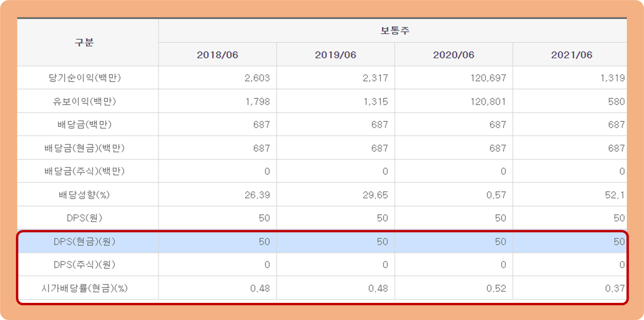
Task: Click the retained earnings value 580
Action: (x=617, y=102)
